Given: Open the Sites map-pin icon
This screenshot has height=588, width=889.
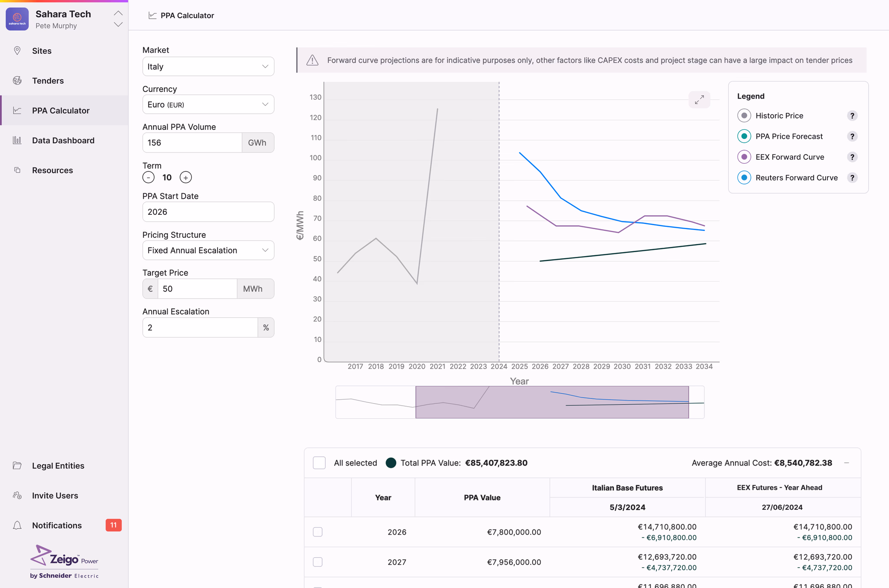Looking at the screenshot, I should pyautogui.click(x=17, y=51).
